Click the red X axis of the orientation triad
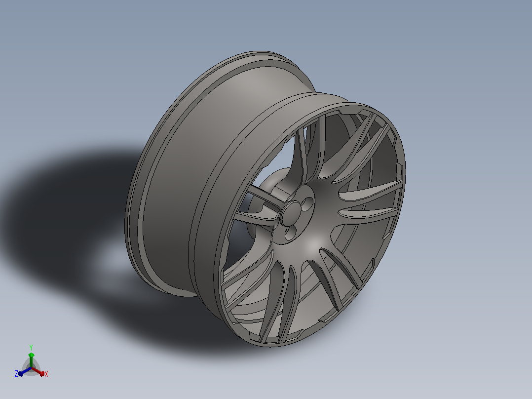 38,371
